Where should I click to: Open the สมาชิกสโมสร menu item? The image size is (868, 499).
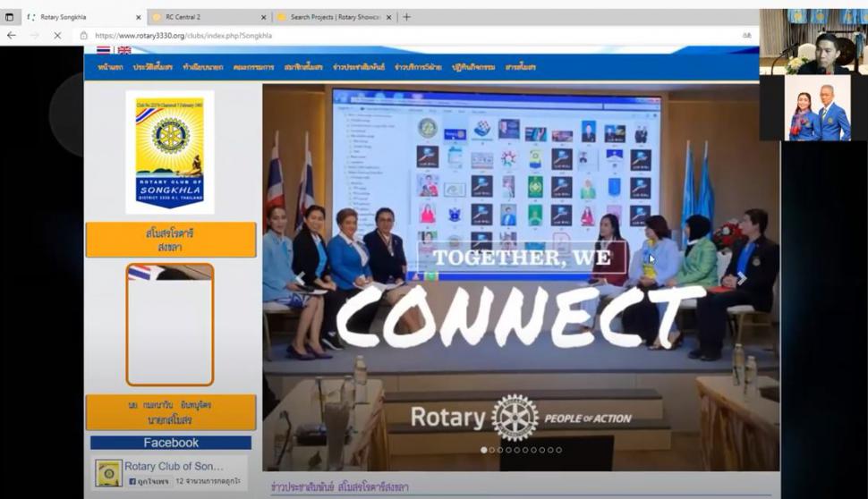click(303, 67)
